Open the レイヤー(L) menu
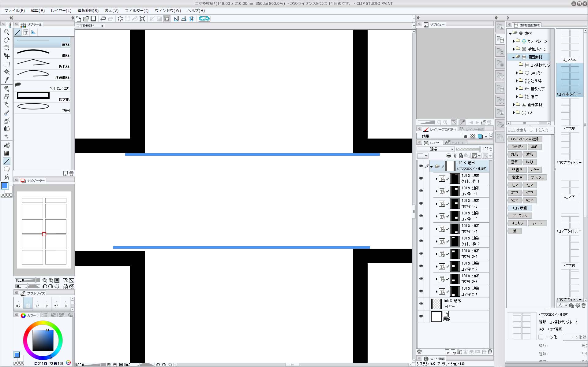 point(61,10)
